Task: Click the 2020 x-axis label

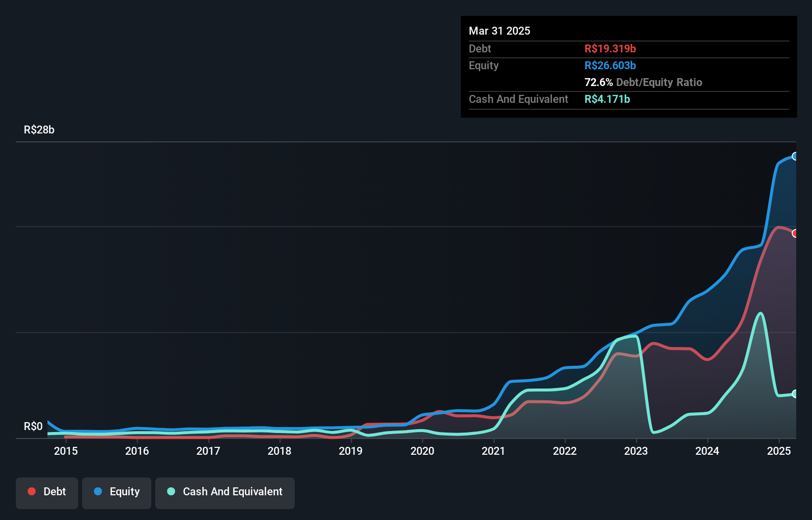Action: pos(422,451)
